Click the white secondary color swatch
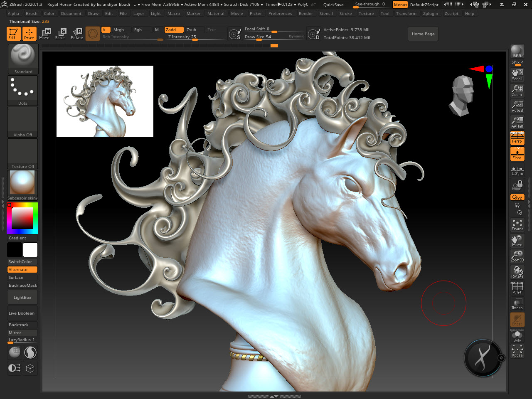This screenshot has width=532, height=399. point(30,250)
